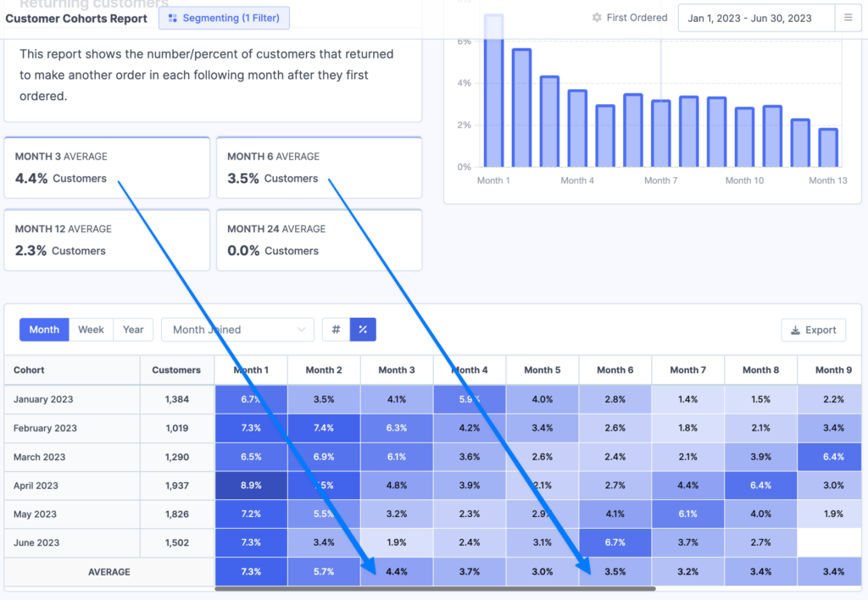Open the Month Joined dropdown
The image size is (868, 600).
[x=237, y=329]
